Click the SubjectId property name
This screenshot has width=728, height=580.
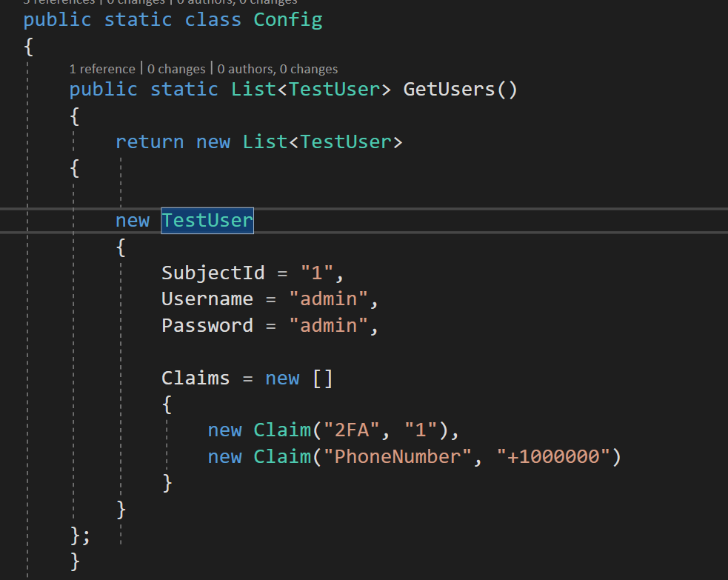(213, 273)
